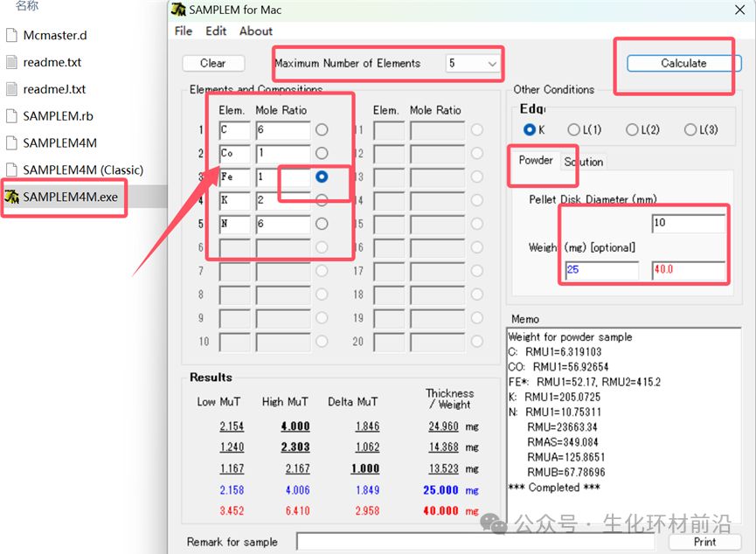756x554 pixels.
Task: Click memo line RMAS=349.084
Action: [563, 442]
